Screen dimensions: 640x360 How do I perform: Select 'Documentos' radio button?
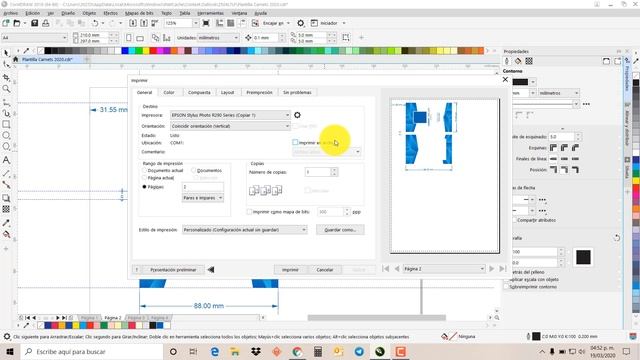193,170
